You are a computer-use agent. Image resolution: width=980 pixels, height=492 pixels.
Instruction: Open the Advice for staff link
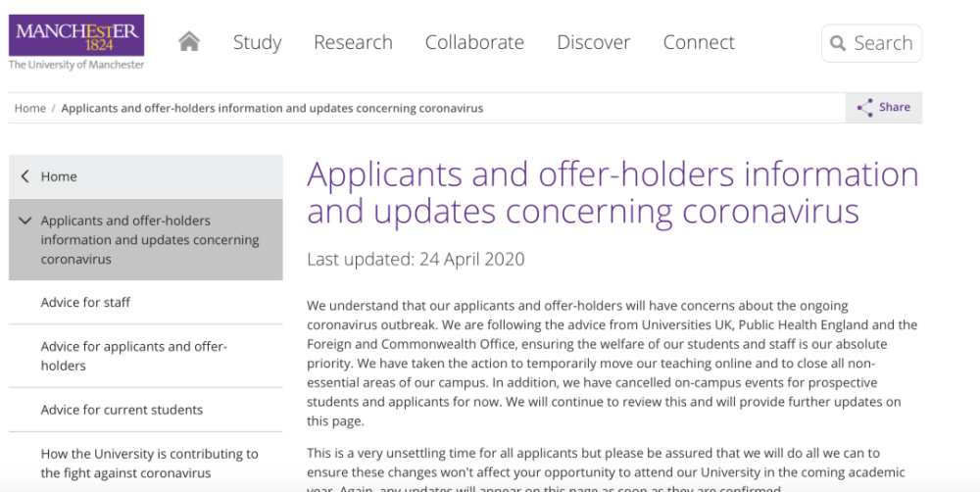85,302
